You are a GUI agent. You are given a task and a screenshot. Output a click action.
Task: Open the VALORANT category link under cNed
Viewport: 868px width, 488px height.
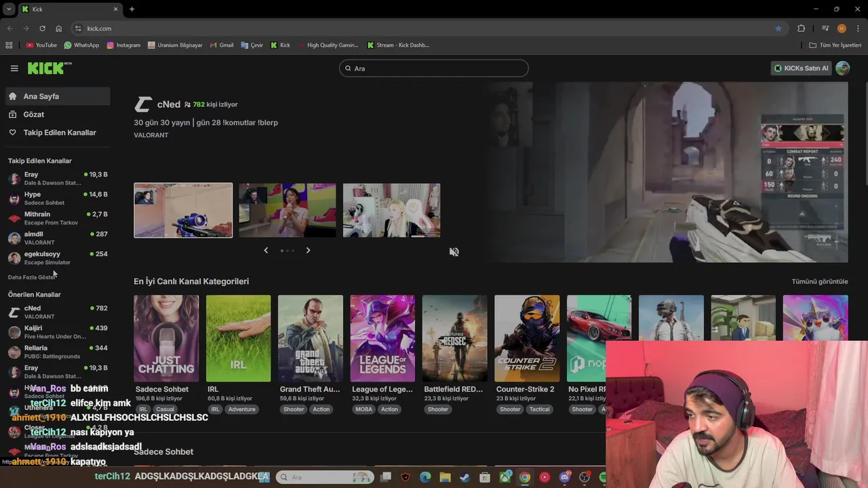pyautogui.click(x=151, y=135)
